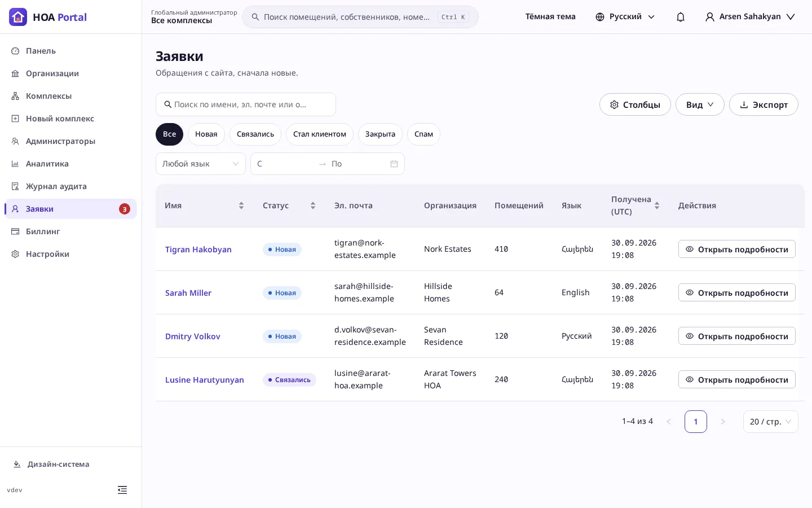Open details for Lusine Harutyunyan row
This screenshot has height=508, width=812.
coord(736,379)
